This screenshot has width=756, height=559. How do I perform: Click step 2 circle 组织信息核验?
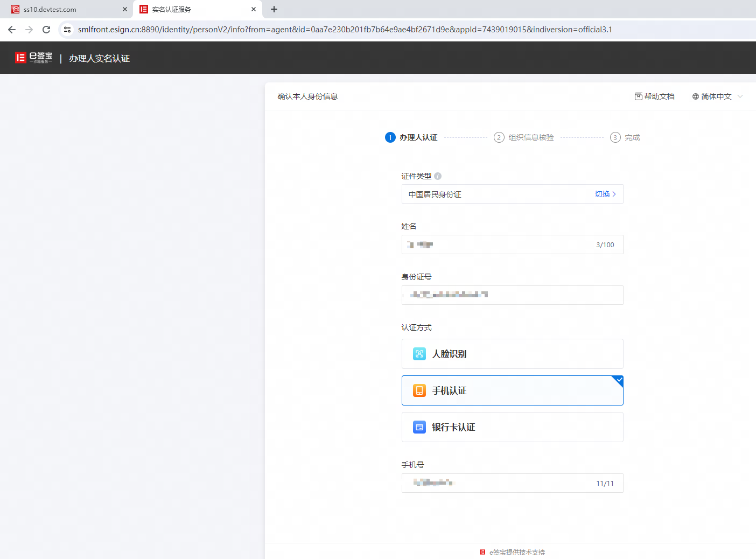499,137
